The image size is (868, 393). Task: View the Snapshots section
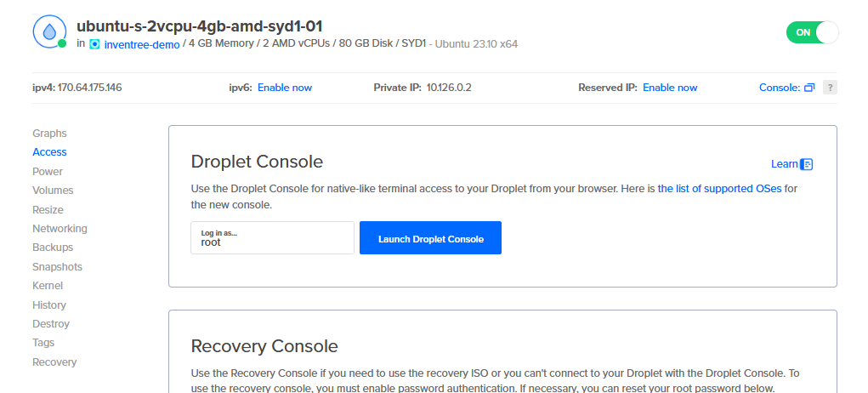[57, 267]
